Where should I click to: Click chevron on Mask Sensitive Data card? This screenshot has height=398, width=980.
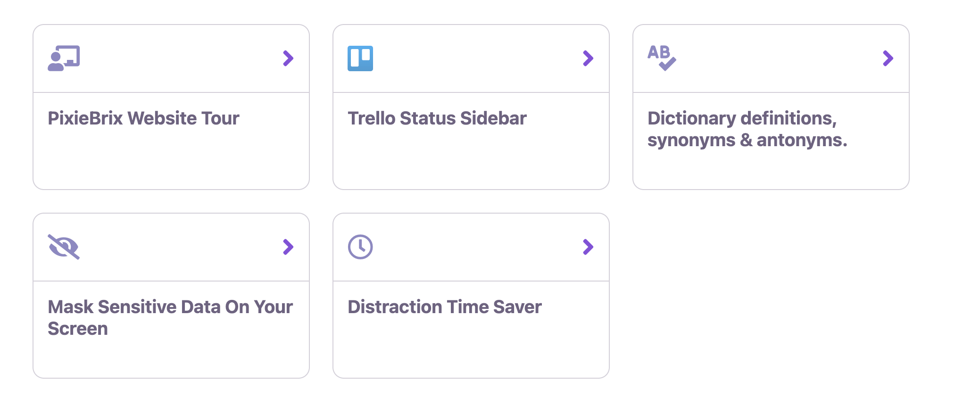click(x=288, y=247)
